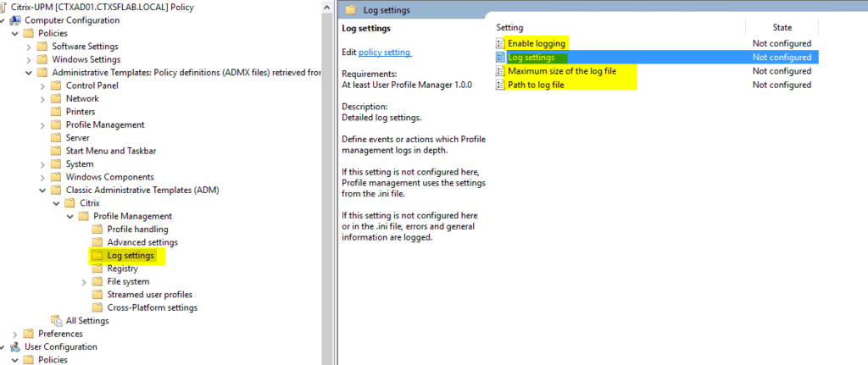868x365 pixels.
Task: Click the Citrix folder icon
Action: [x=70, y=203]
